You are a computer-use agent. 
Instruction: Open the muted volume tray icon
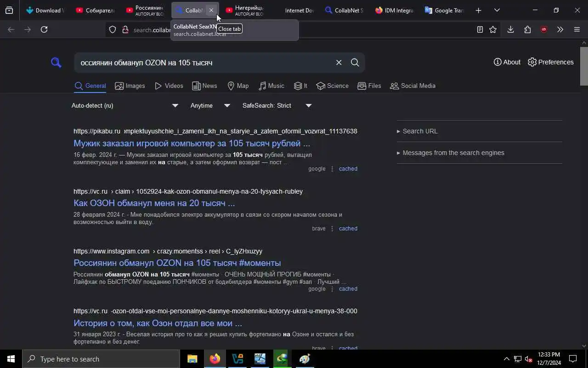(x=529, y=359)
